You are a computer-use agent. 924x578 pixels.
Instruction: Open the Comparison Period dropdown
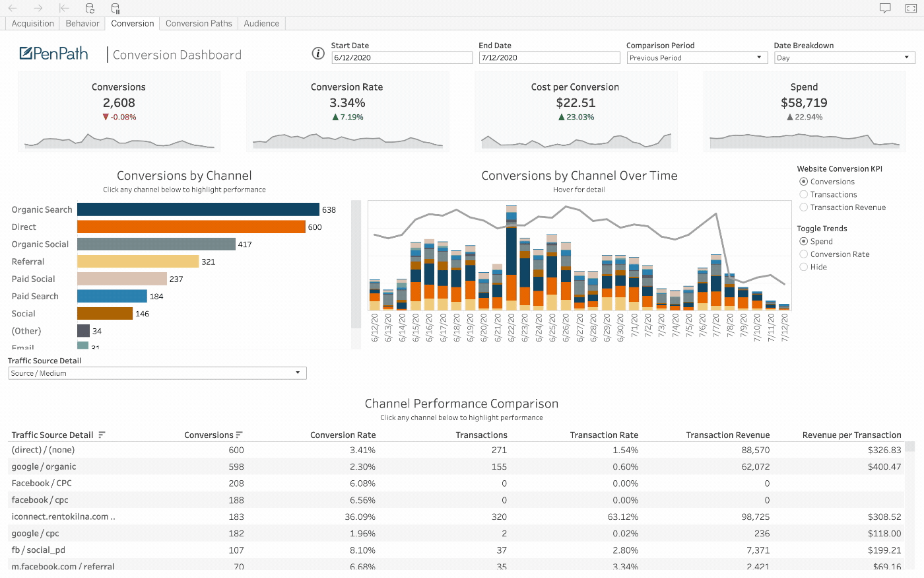coord(696,58)
